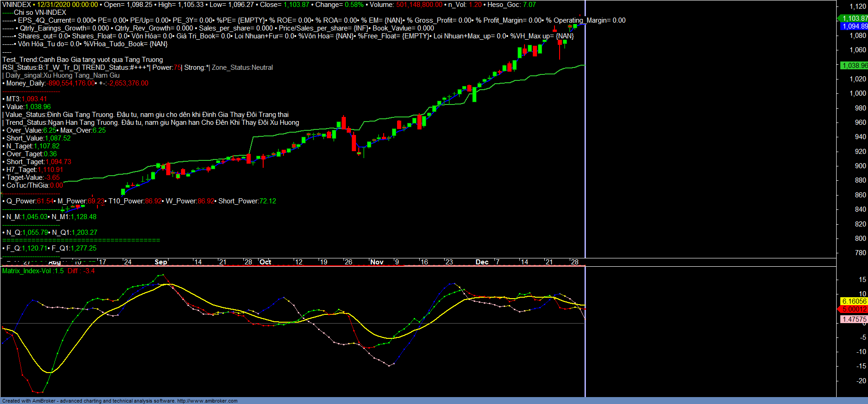
Task: Click the Trend_Status description line
Action: coord(152,122)
